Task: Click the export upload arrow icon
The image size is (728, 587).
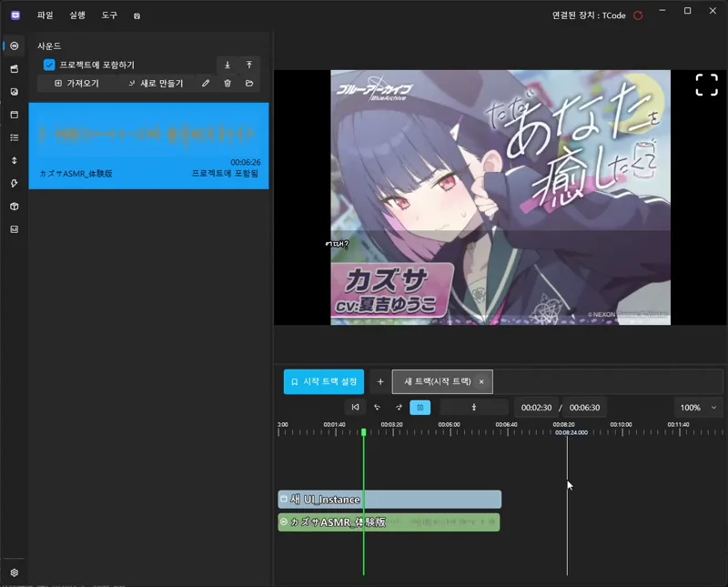Action: 249,65
